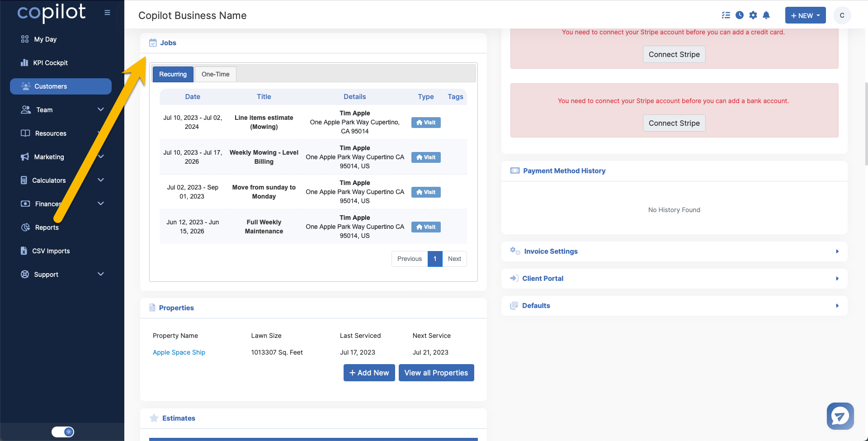Expand the Finances submenu chevron
Viewport: 868px width, 441px height.
click(101, 204)
